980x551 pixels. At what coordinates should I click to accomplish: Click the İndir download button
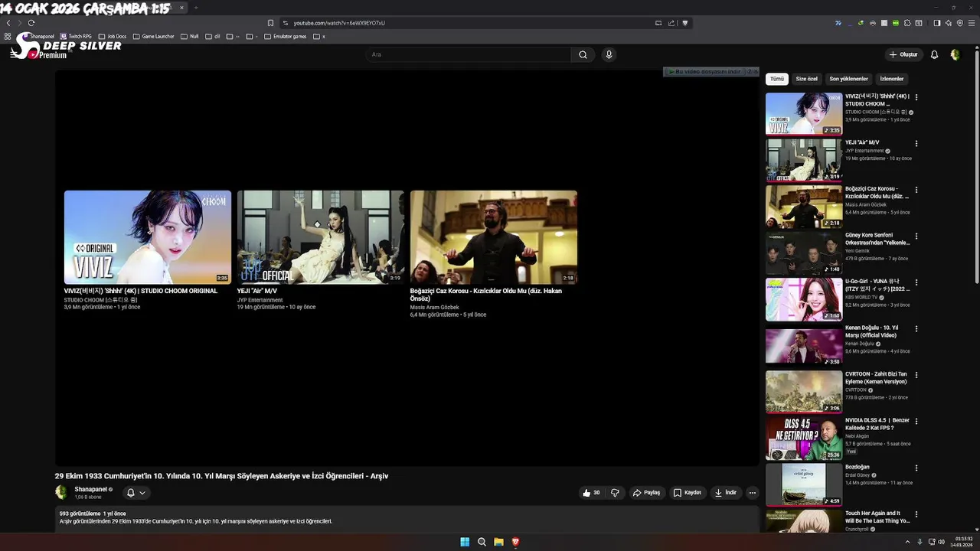[726, 493]
